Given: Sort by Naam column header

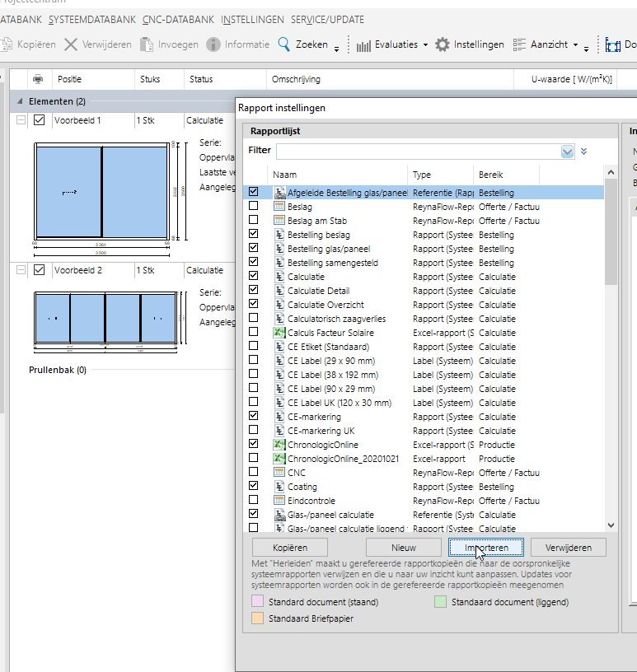Looking at the screenshot, I should (x=338, y=175).
